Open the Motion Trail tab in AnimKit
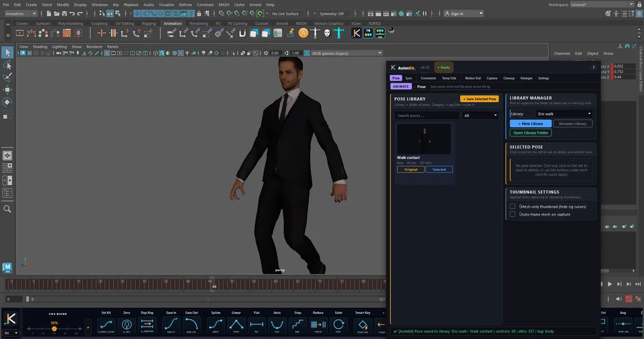Viewport: 644px width, 339px height. [473, 78]
